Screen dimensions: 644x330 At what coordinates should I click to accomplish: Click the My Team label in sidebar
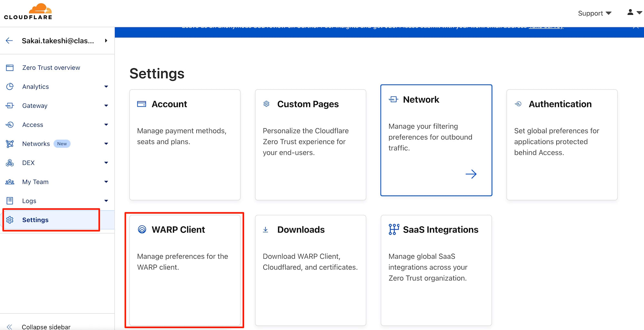pyautogui.click(x=35, y=182)
